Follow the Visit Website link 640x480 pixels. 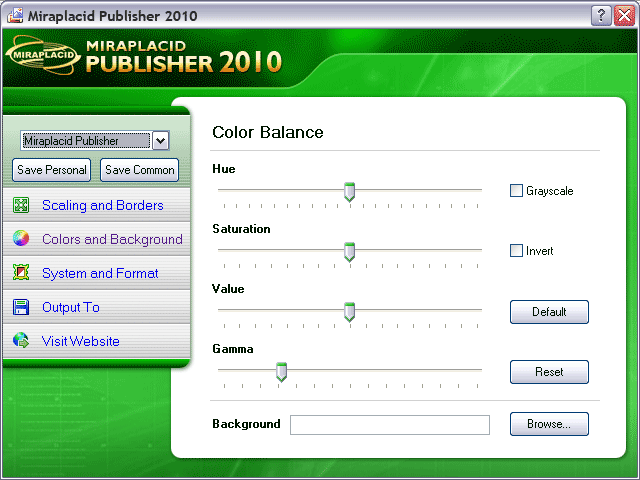80,341
